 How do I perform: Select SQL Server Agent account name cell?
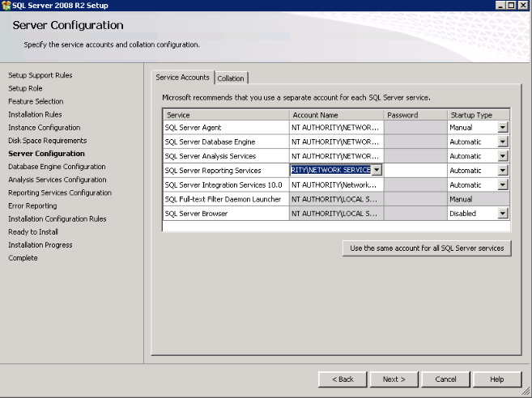click(x=336, y=128)
